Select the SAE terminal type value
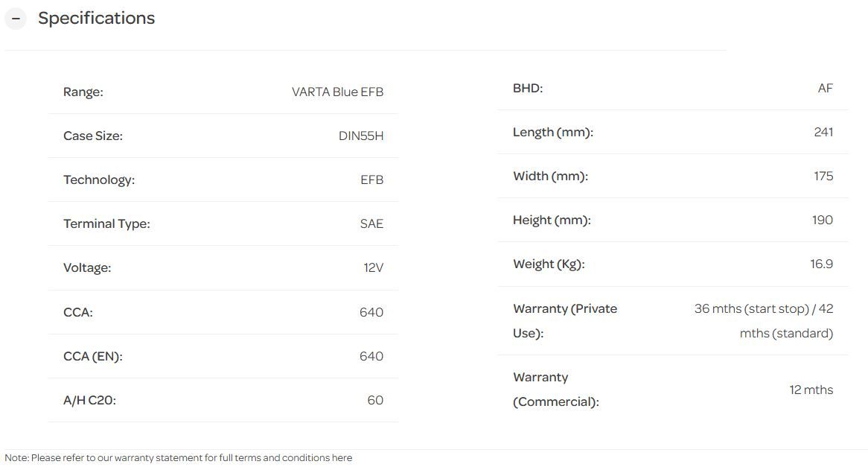The height and width of the screenshot is (470, 868). 371,224
